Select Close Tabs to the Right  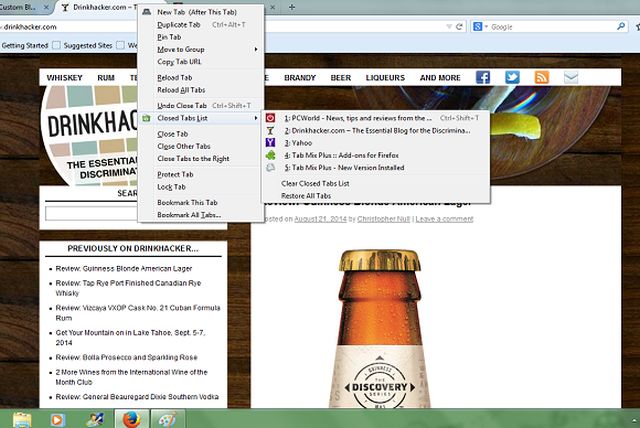(x=201, y=158)
